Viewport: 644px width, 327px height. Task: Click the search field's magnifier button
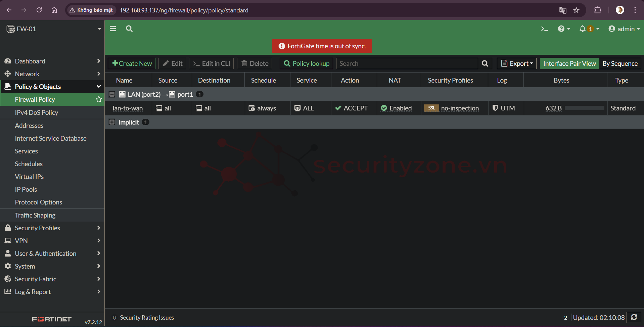point(485,63)
